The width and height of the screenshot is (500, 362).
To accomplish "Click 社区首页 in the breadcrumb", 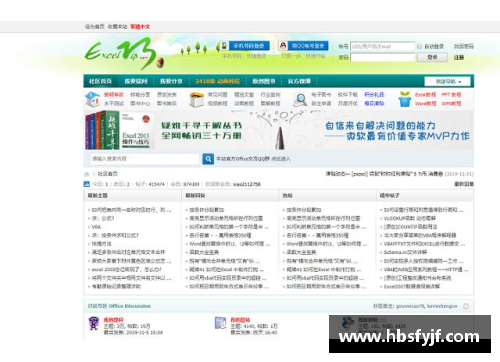I will pos(107,174).
